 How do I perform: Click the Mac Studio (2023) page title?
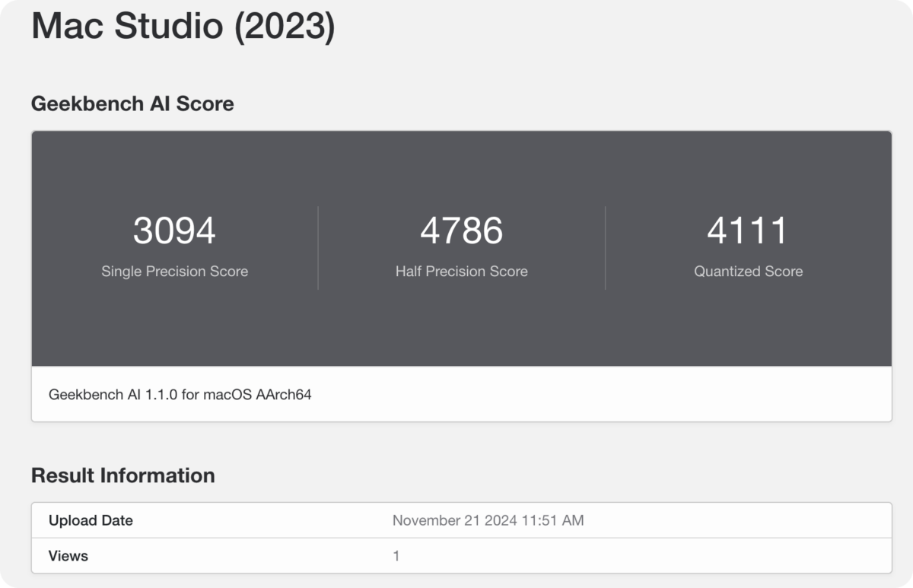tap(183, 27)
